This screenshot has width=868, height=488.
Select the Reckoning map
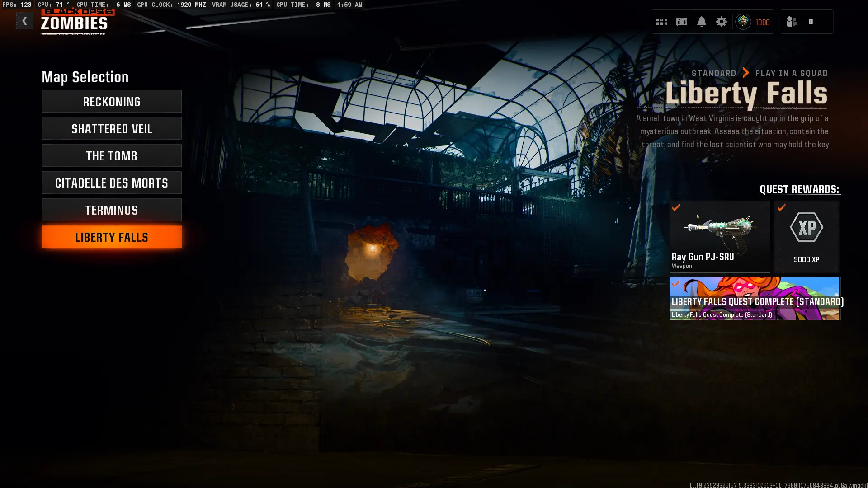(111, 102)
